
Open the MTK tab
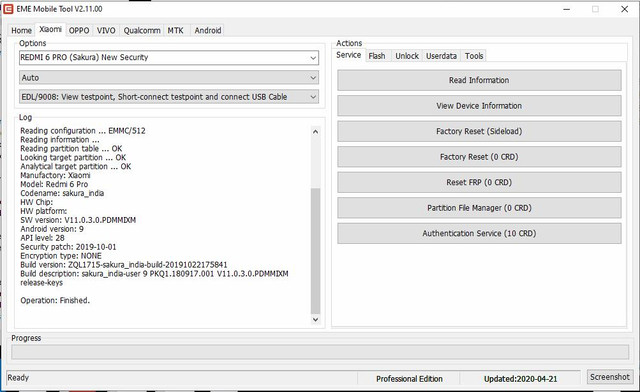tap(176, 30)
